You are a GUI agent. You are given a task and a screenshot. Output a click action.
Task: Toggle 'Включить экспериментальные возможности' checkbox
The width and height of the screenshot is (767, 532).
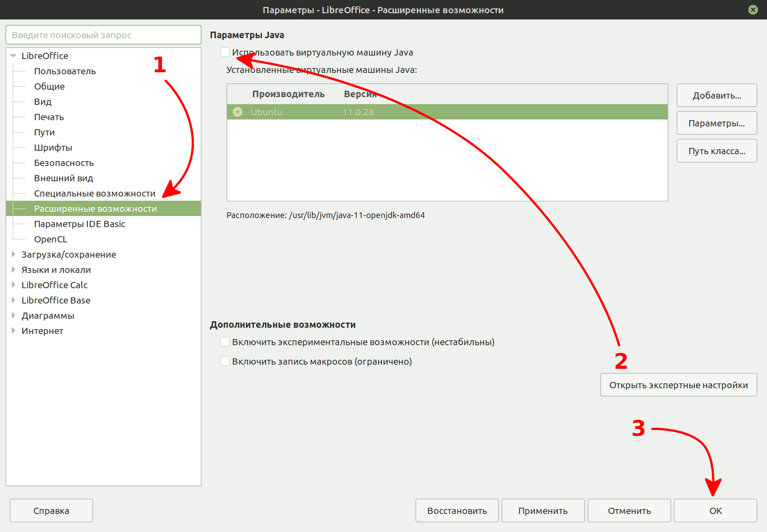tap(225, 342)
